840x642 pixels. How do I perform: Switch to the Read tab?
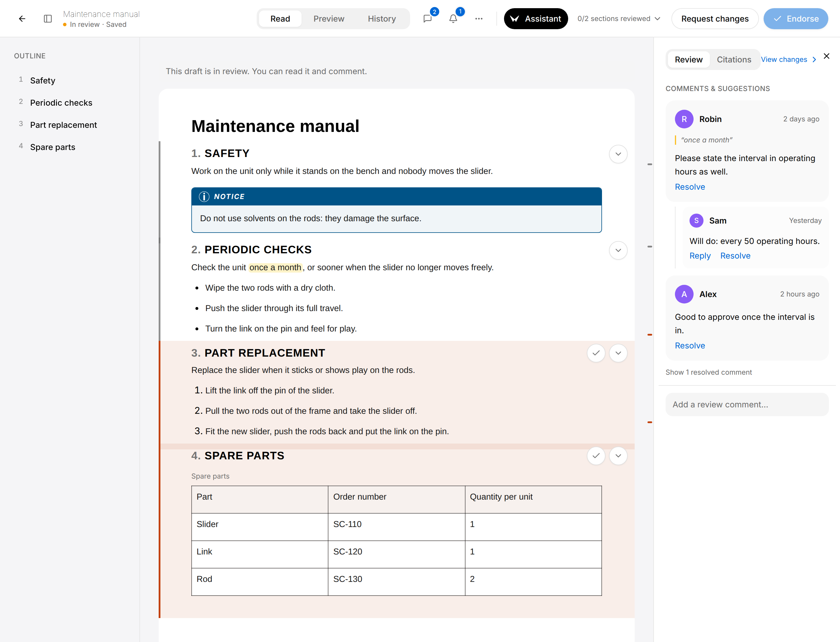[x=280, y=19]
